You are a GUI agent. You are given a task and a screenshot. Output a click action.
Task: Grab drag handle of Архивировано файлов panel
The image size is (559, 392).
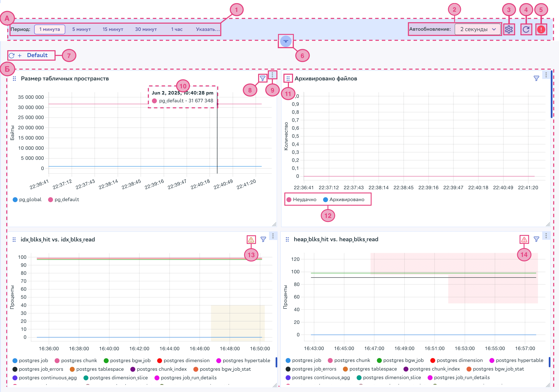(x=288, y=78)
